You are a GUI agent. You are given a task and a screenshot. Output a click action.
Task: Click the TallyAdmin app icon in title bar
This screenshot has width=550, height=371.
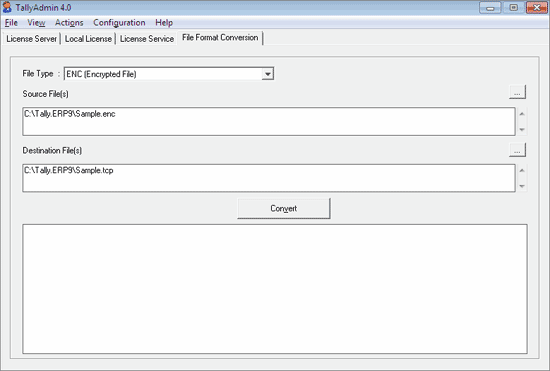[x=7, y=7]
